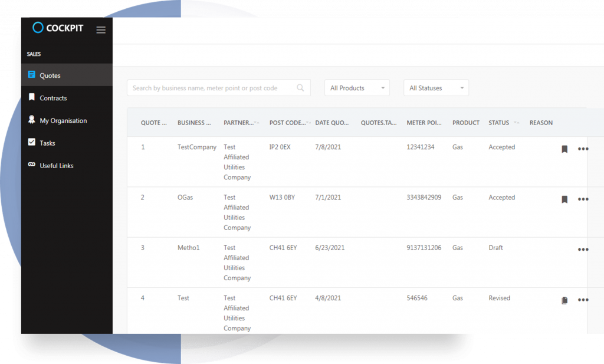This screenshot has height=364, width=604.
Task: Click the search by business name field
Action: coord(219,88)
